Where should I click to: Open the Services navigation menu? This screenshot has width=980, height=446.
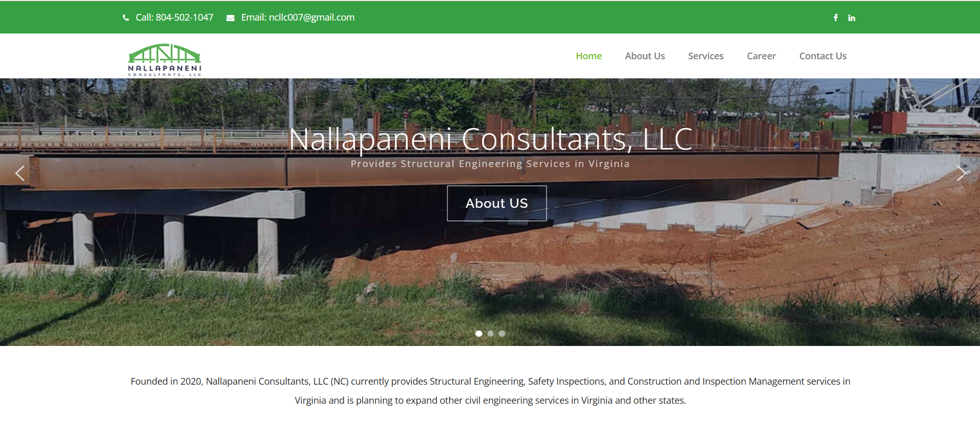tap(705, 56)
